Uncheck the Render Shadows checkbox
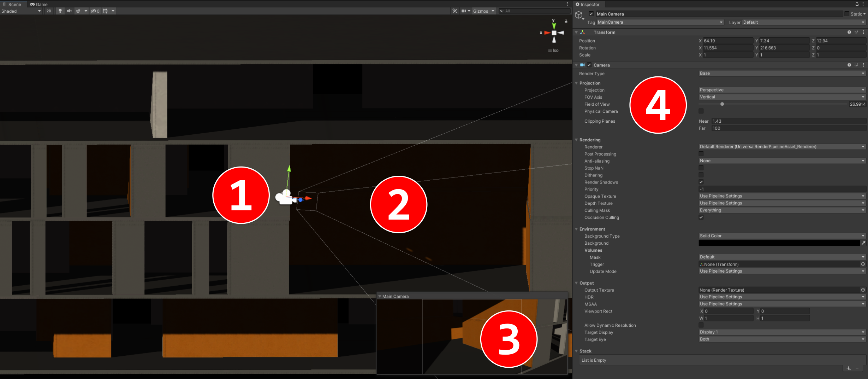Image resolution: width=868 pixels, height=379 pixels. click(701, 182)
